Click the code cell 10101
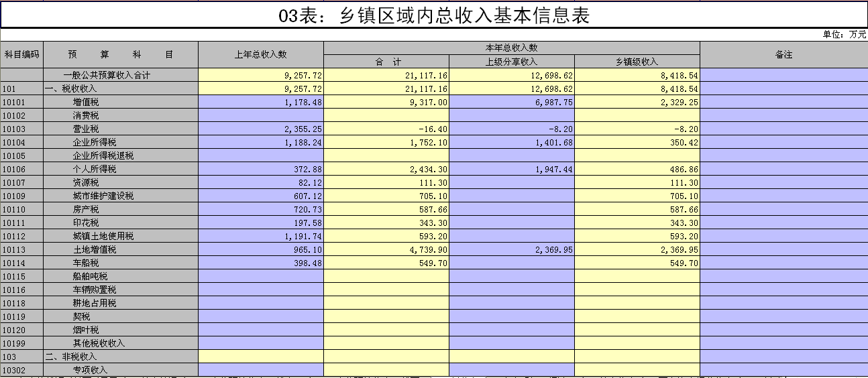868x378 pixels. pos(22,102)
